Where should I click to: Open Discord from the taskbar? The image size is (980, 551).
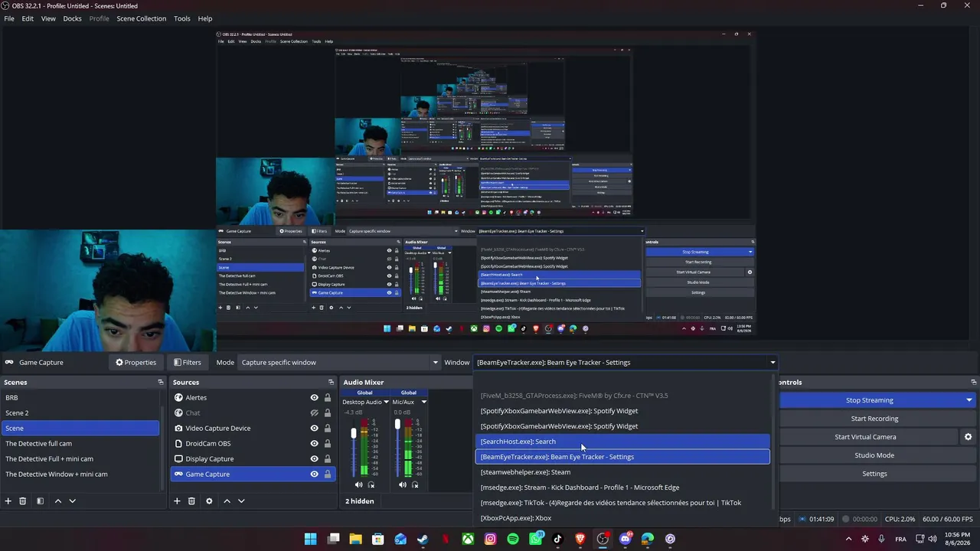coord(626,539)
